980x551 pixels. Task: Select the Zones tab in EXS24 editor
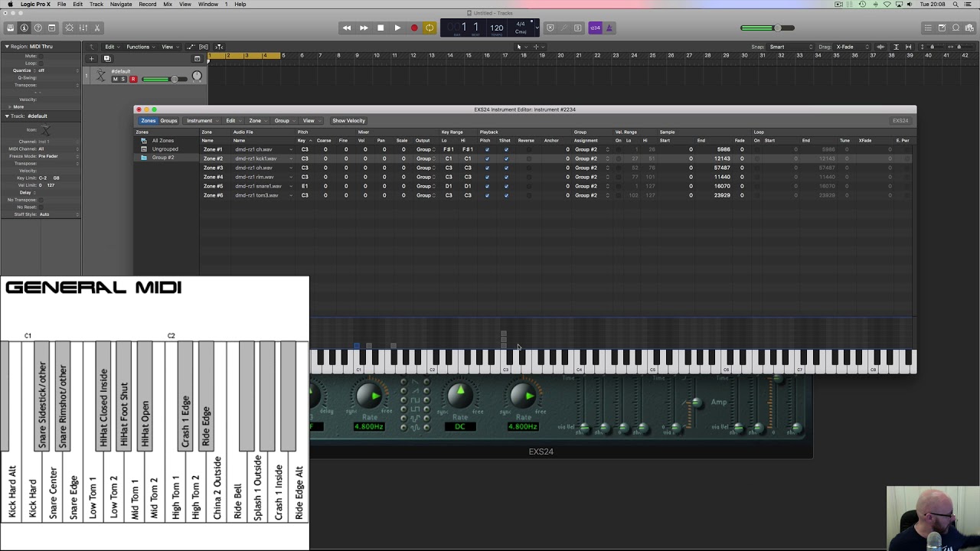[148, 121]
